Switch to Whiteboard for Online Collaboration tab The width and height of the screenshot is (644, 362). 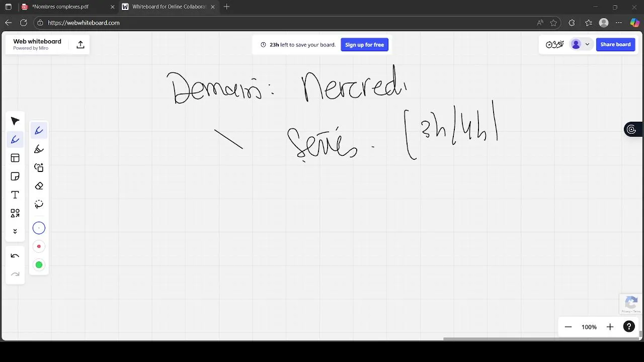click(x=169, y=7)
